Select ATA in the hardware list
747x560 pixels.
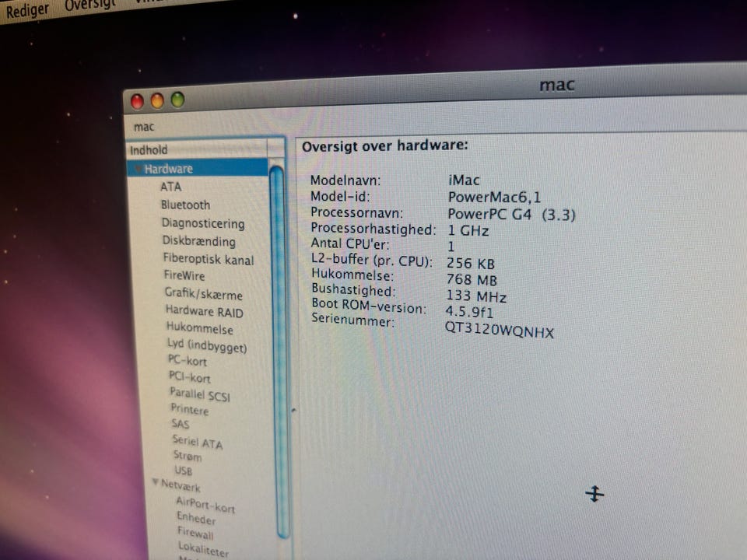pyautogui.click(x=171, y=187)
